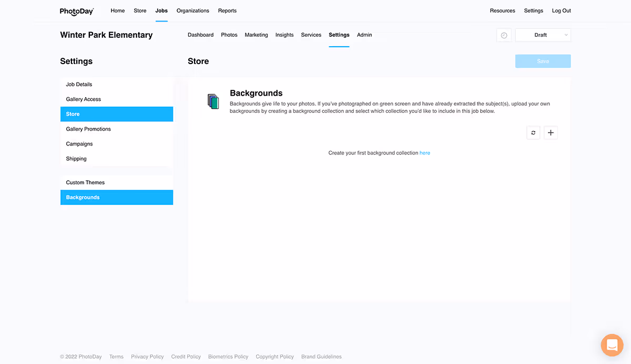Click the Winter Park Elementary job title
This screenshot has width=631, height=364.
(106, 35)
